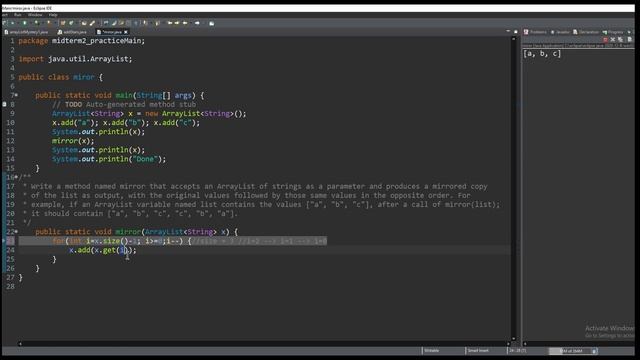Viewport: 640px width, 360px height.
Task: Click editor horizontal scrollbar right arrow
Action: tap(508, 344)
